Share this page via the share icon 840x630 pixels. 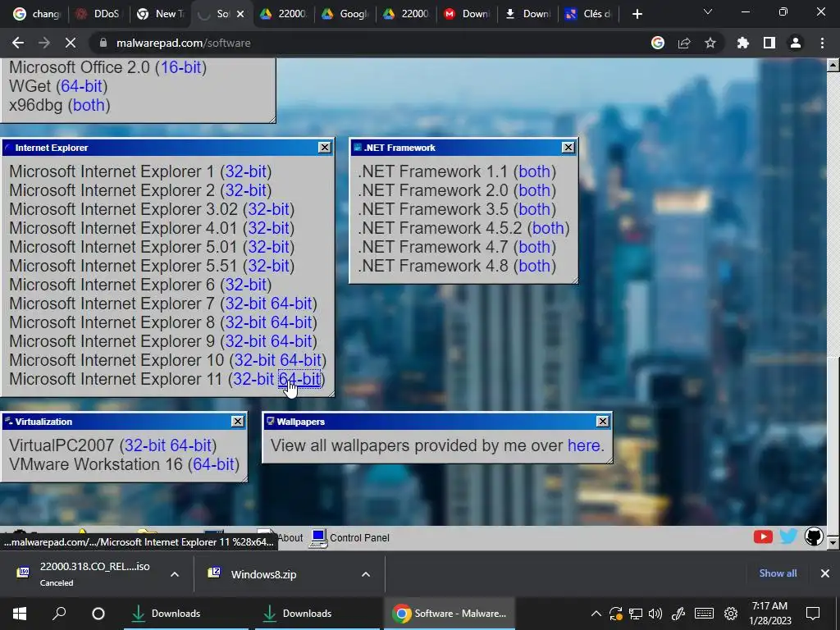click(684, 43)
